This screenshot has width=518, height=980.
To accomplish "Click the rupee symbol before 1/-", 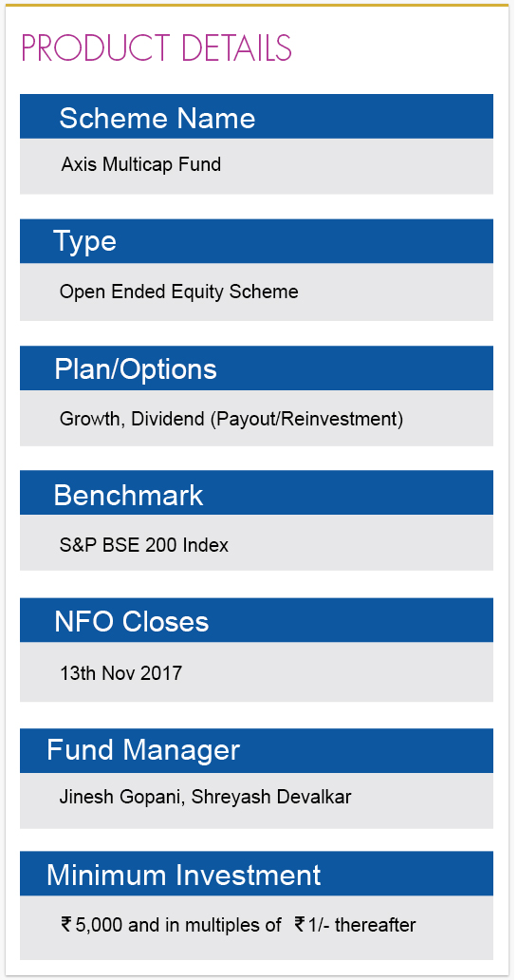I will (x=300, y=924).
